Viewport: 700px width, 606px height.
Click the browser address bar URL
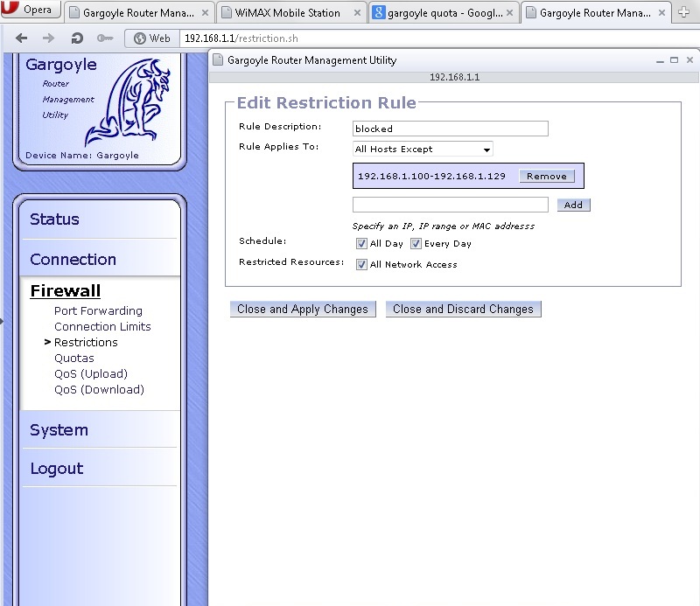241,38
